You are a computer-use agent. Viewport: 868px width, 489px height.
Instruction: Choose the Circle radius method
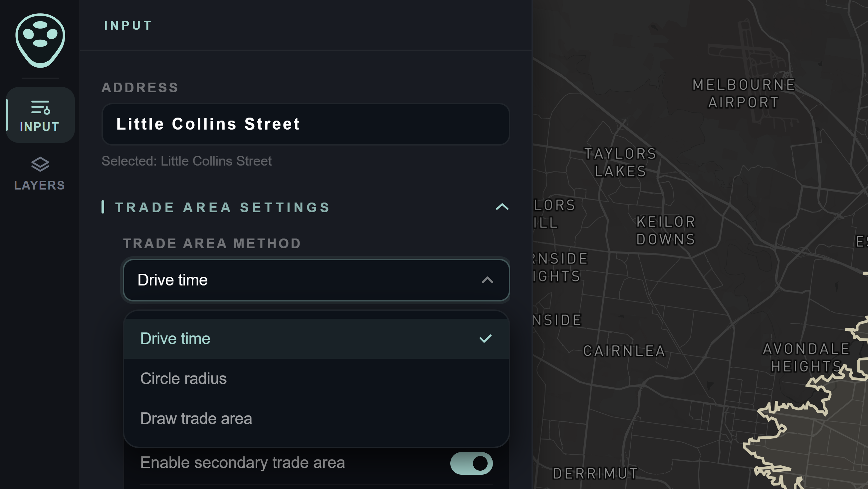click(183, 378)
